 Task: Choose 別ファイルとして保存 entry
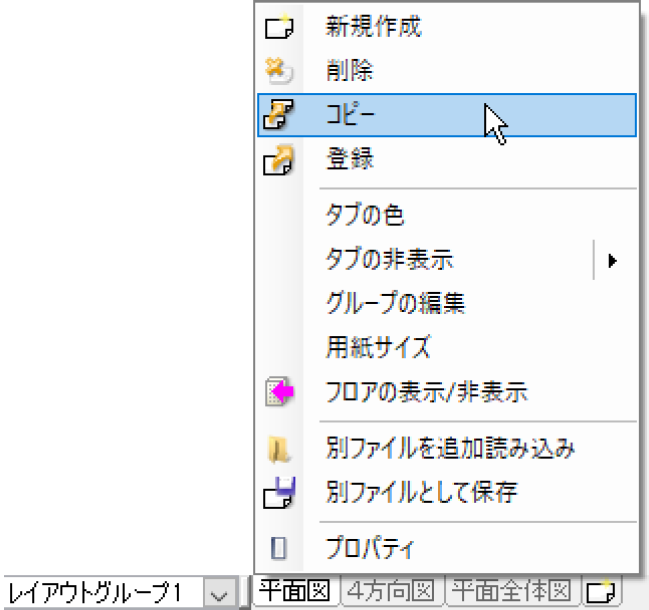tap(446, 492)
